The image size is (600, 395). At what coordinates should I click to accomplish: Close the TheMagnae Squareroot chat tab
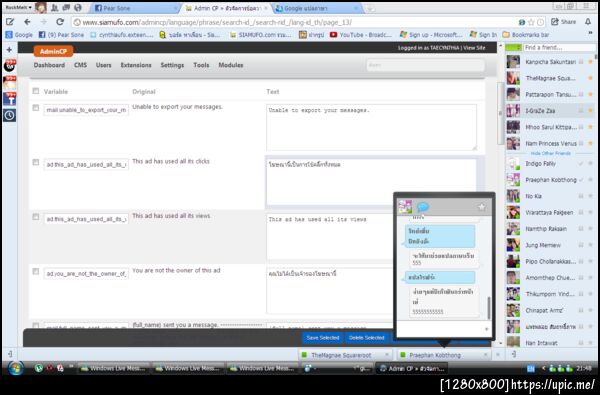pos(386,355)
